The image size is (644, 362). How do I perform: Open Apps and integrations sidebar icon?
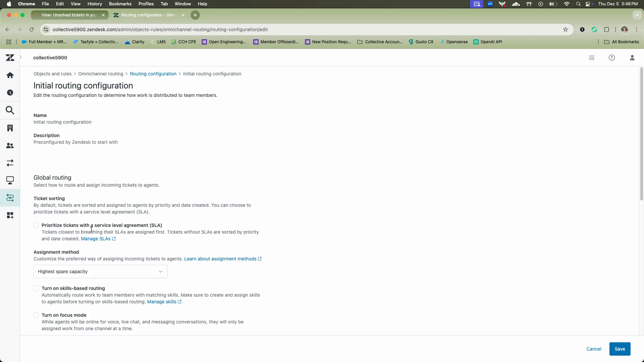[x=10, y=215]
